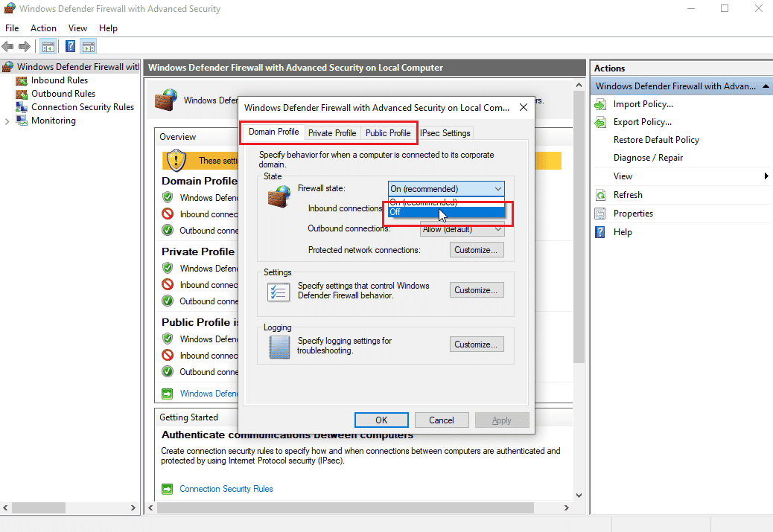Close the properties dialog with X
The image size is (773, 532).
(524, 107)
